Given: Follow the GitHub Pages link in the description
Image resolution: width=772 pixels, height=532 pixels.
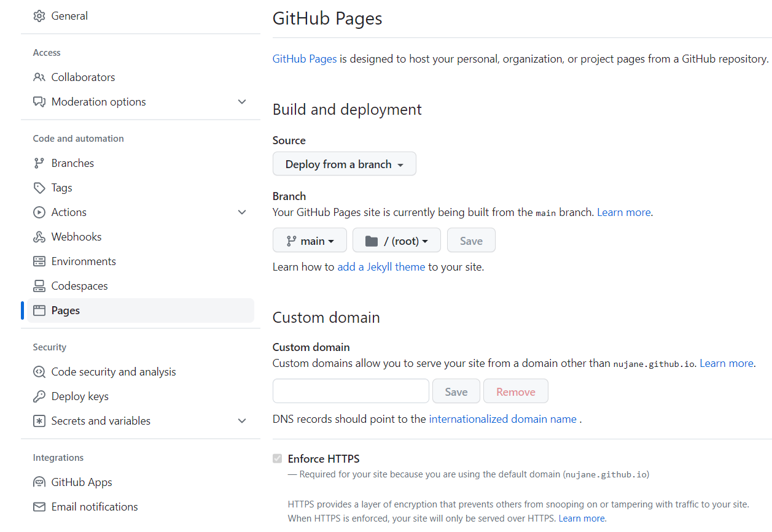Looking at the screenshot, I should [305, 59].
